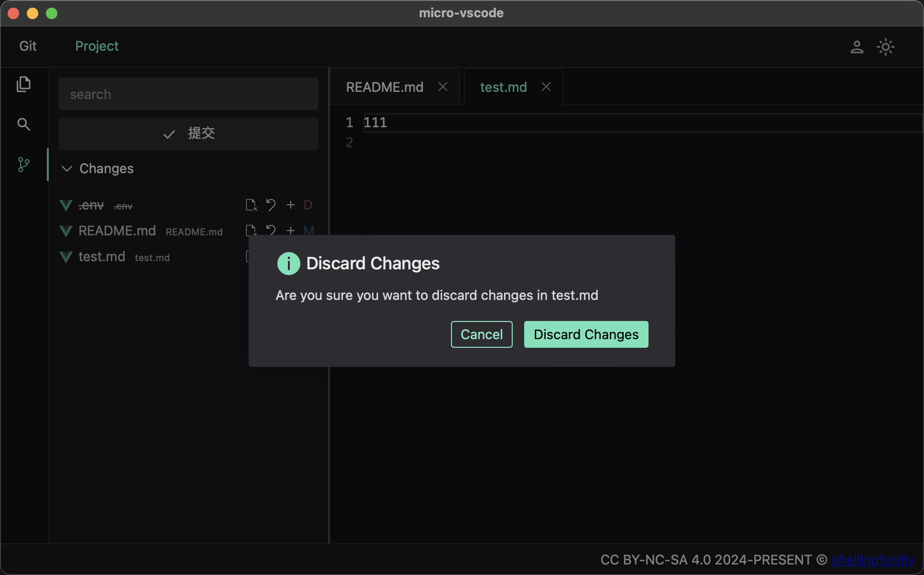
Task: Click the micro-vscode window title
Action: pos(461,13)
